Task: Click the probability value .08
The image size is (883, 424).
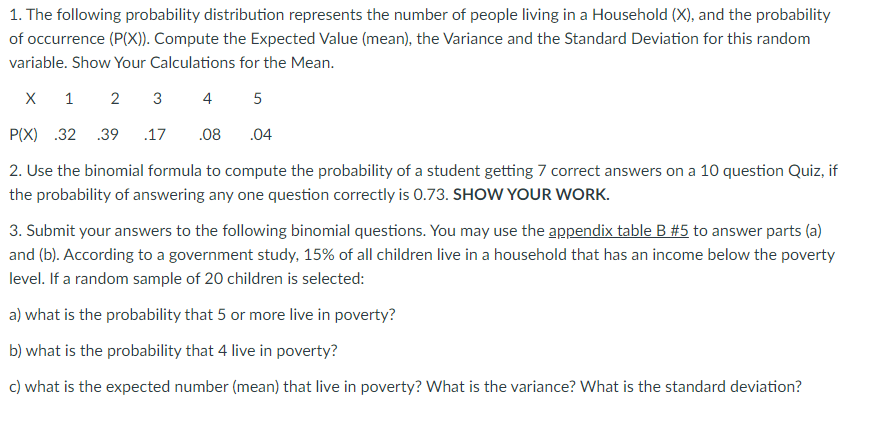Action: click(210, 135)
